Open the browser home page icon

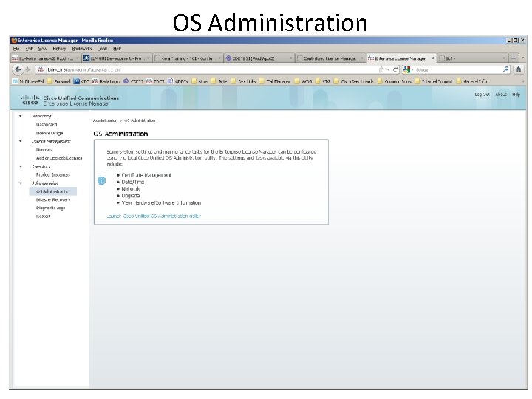[x=519, y=69]
